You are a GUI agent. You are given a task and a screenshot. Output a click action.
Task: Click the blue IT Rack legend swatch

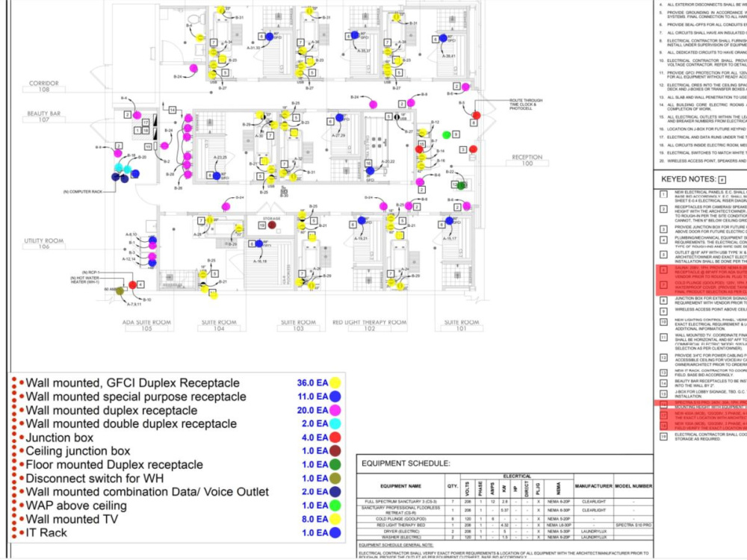pos(335,532)
